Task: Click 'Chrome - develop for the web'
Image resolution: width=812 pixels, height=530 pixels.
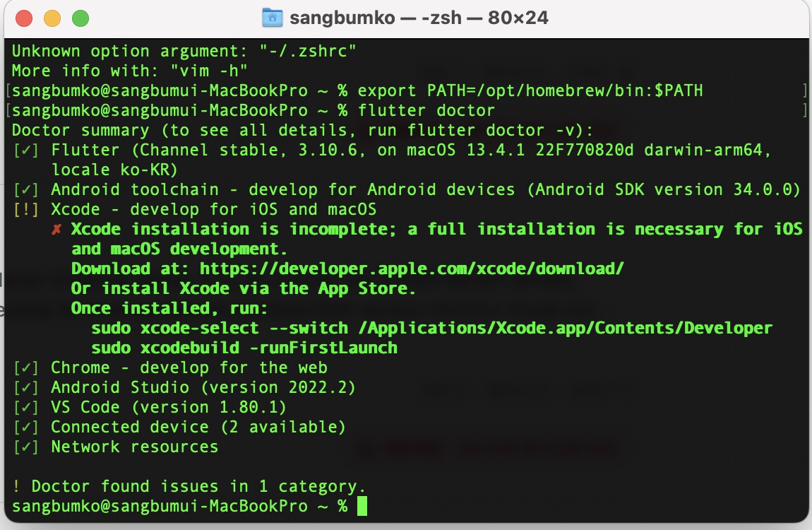Action: click(x=189, y=368)
